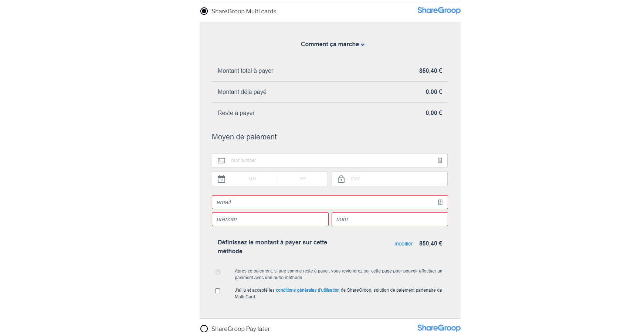
Task: Focus the prénom text field
Action: click(270, 219)
